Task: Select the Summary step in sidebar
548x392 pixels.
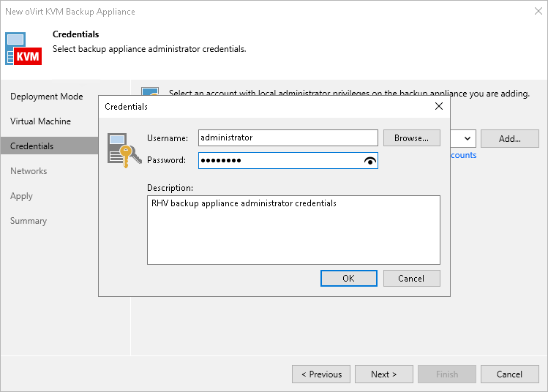Action: [x=29, y=221]
